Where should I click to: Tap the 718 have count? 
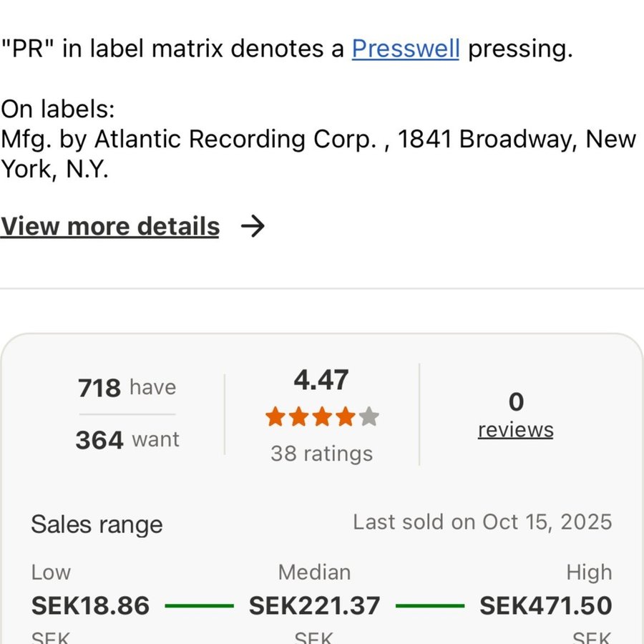[127, 388]
